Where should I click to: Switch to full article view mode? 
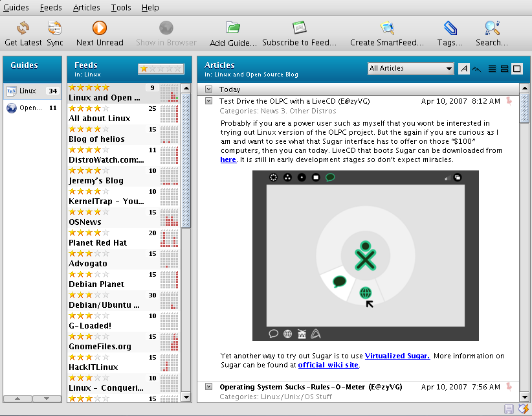pyautogui.click(x=516, y=69)
